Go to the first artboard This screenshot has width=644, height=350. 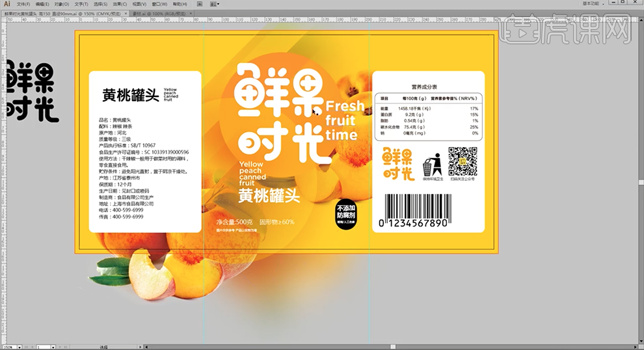coord(26,347)
